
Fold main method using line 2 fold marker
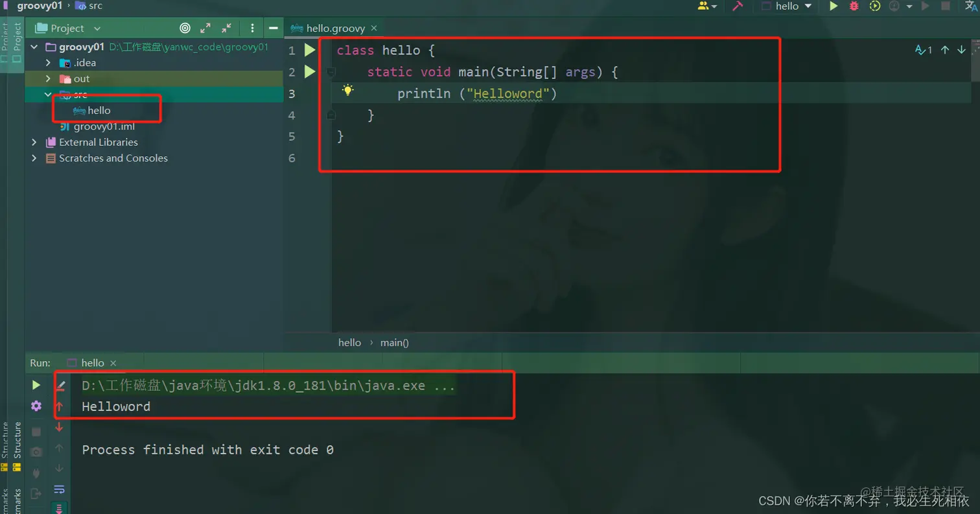(331, 71)
